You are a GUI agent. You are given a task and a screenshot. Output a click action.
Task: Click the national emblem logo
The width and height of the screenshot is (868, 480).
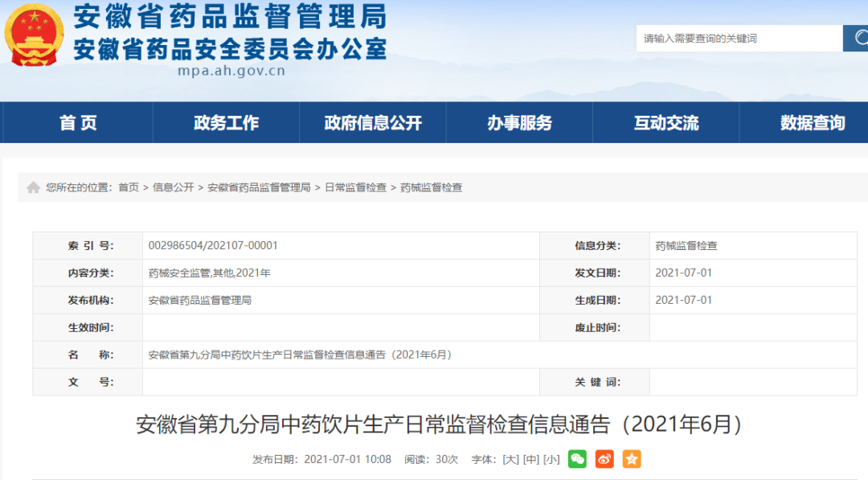click(x=34, y=36)
